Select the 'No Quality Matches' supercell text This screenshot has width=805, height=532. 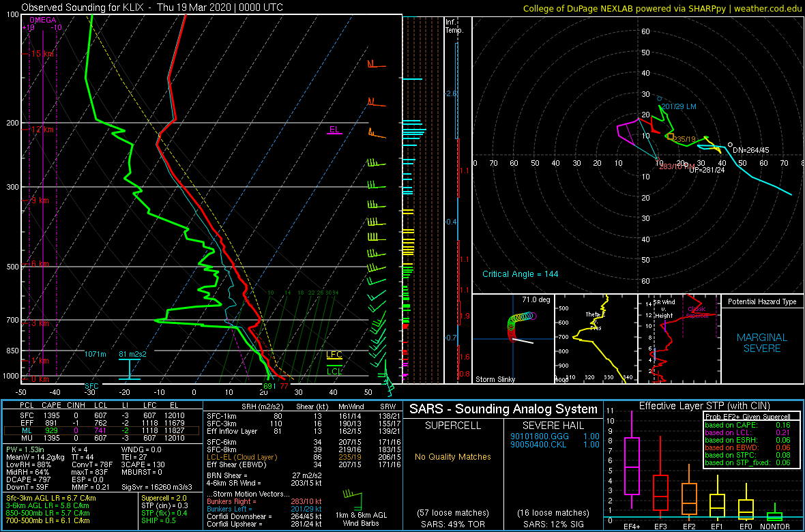(x=454, y=456)
